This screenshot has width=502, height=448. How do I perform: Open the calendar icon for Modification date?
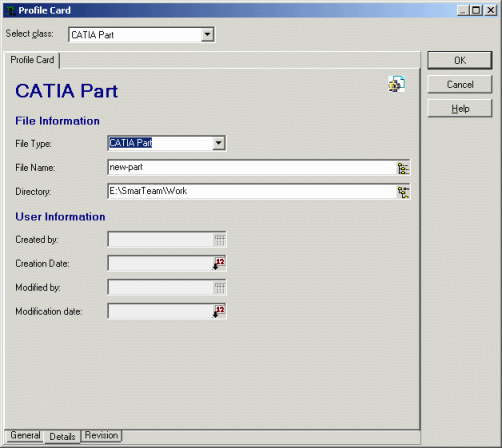(x=219, y=312)
